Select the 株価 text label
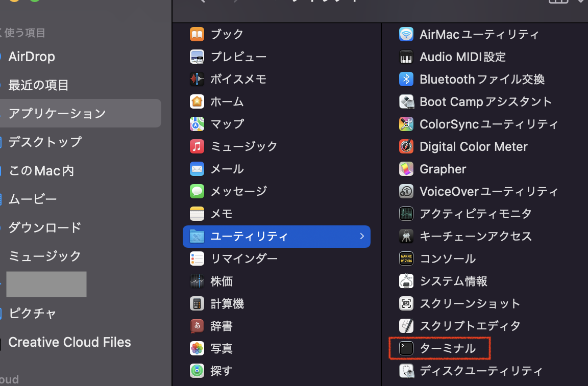Screen dimensions: 588x386 tap(222, 281)
